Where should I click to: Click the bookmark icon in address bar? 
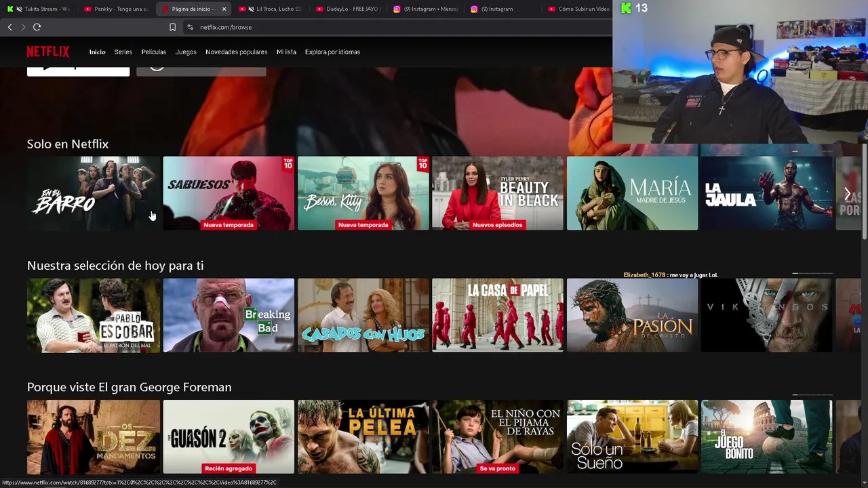point(172,27)
